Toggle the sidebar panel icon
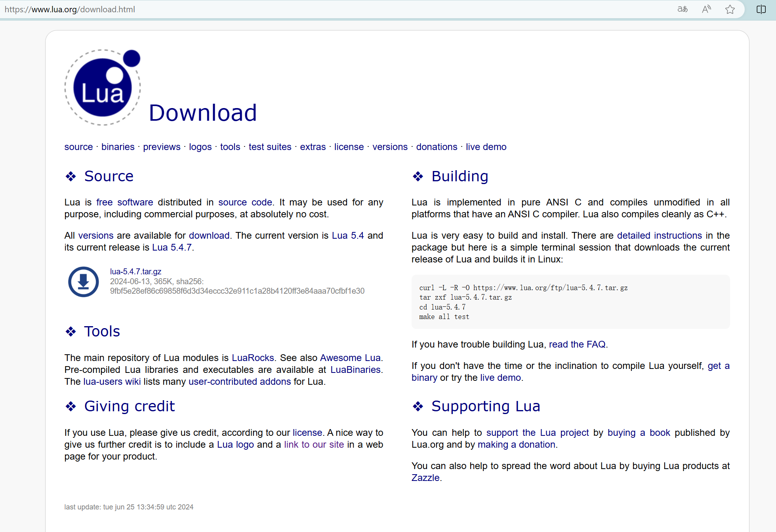This screenshot has height=532, width=776. coord(761,9)
